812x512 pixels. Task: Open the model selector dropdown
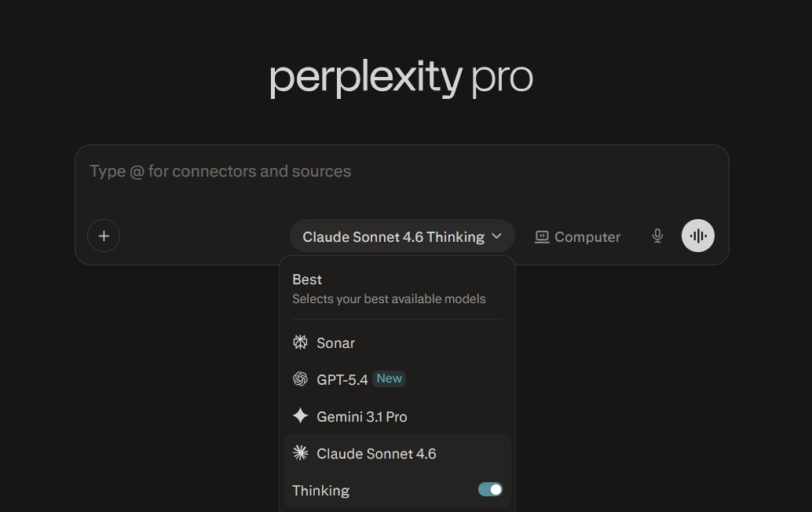pos(401,236)
